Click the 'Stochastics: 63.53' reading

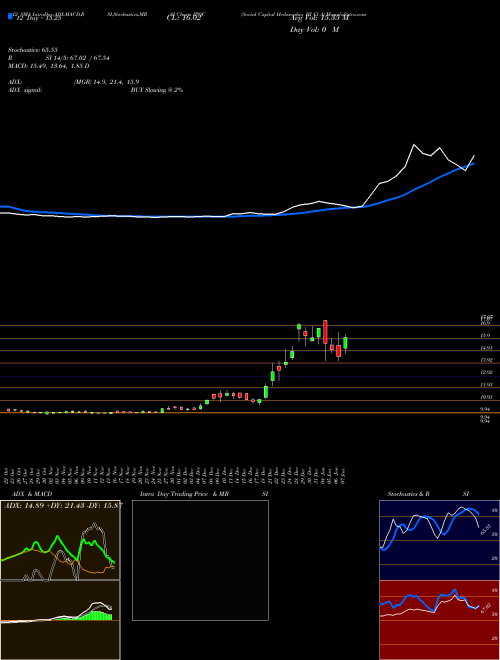[32, 49]
